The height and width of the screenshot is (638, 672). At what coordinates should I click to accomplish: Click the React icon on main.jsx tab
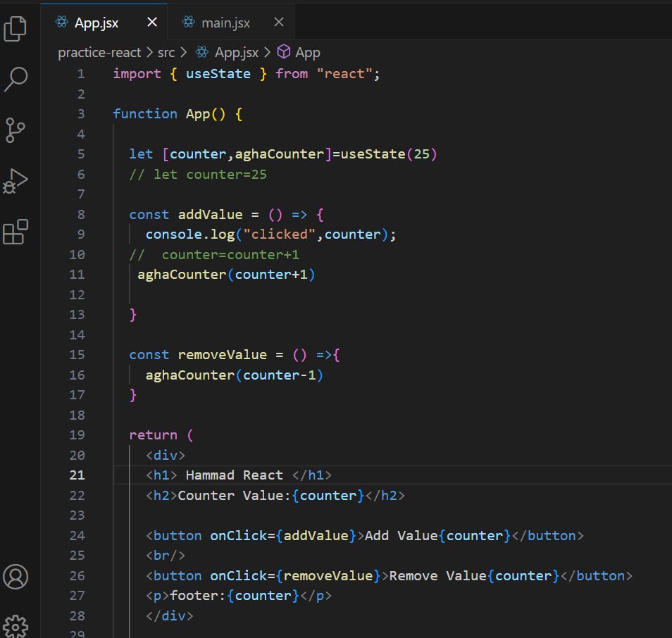[x=188, y=22]
